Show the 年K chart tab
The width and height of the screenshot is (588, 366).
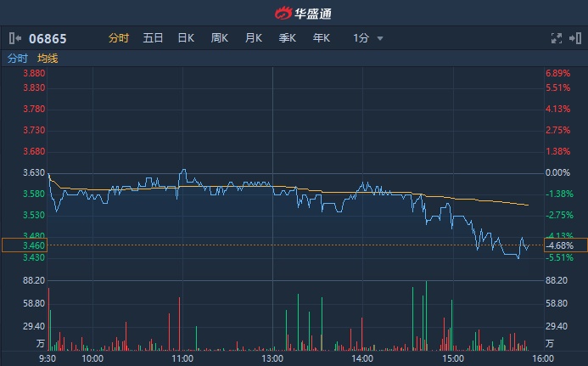point(321,38)
